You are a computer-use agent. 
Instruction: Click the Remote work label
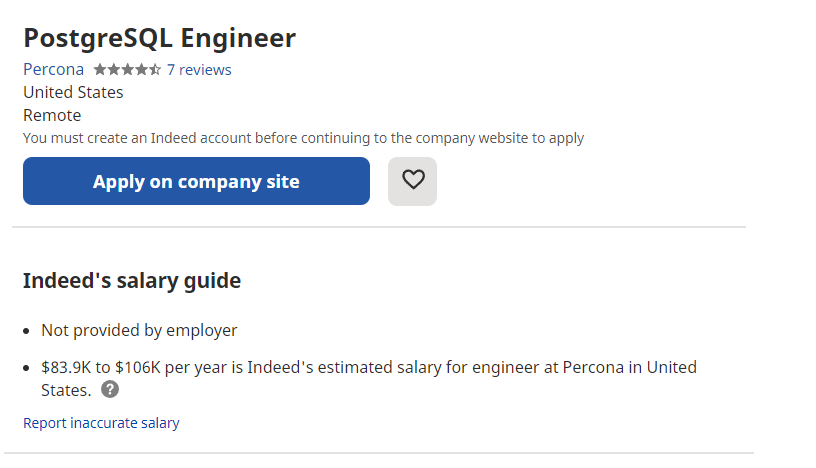pyautogui.click(x=52, y=115)
